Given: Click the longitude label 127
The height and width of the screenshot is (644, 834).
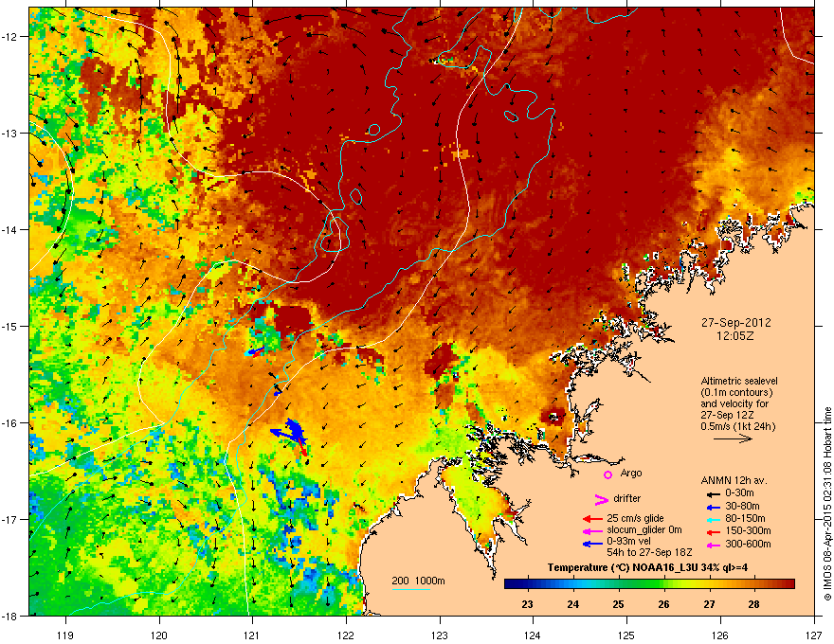Looking at the screenshot, I should point(814,635).
